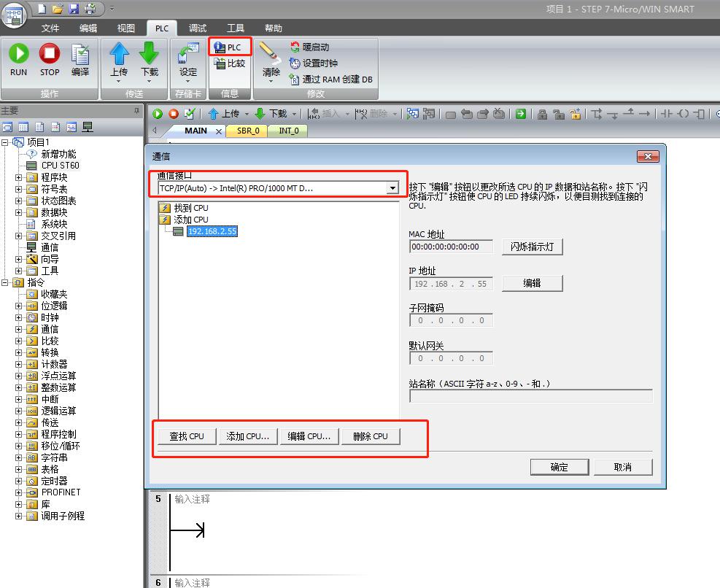Expand the 位逻辑 instruction folder
Image resolution: width=720 pixels, height=588 pixels.
[19, 306]
